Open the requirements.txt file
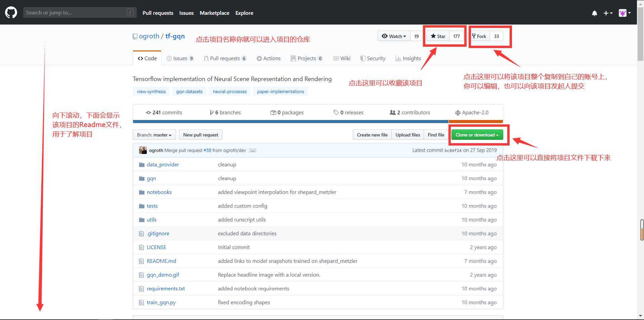Screen dimensions: 644x320 coord(166,288)
